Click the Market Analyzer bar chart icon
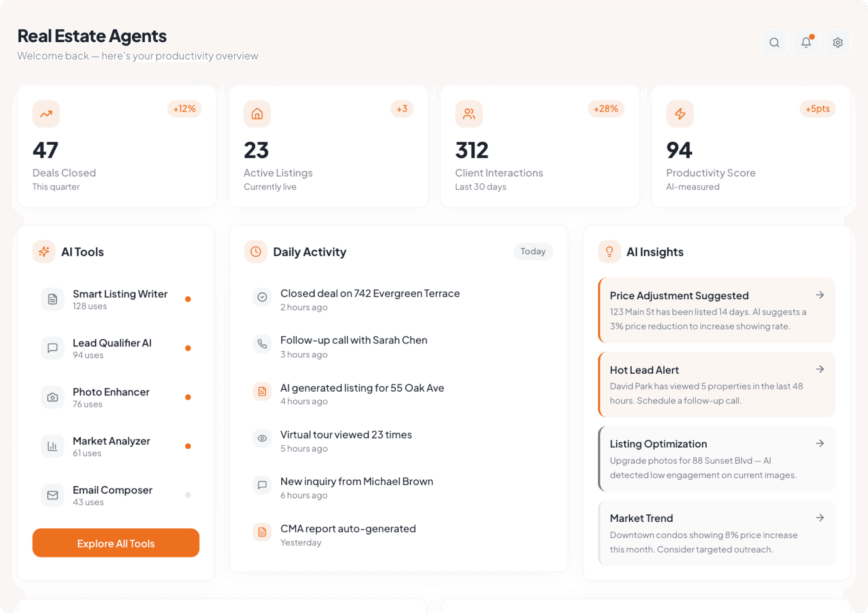This screenshot has width=868, height=613. click(52, 446)
